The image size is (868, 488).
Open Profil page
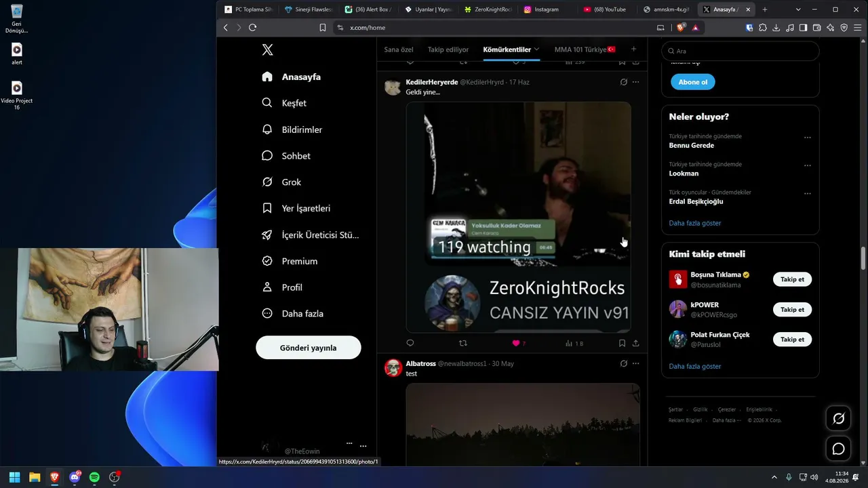click(282, 287)
